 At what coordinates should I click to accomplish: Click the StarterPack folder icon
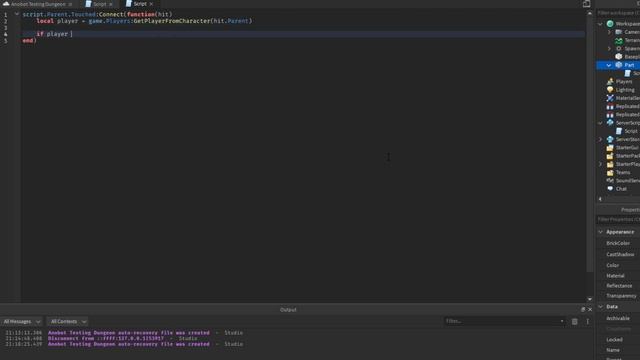[610, 156]
